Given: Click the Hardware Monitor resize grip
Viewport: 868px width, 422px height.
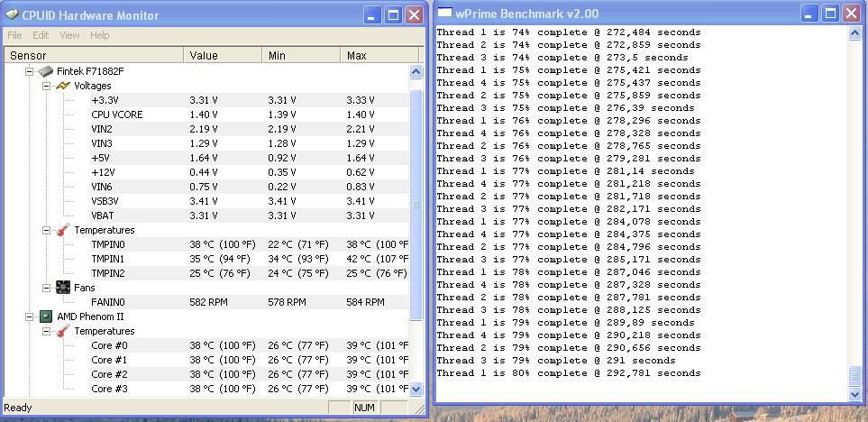Looking at the screenshot, I should tap(420, 409).
